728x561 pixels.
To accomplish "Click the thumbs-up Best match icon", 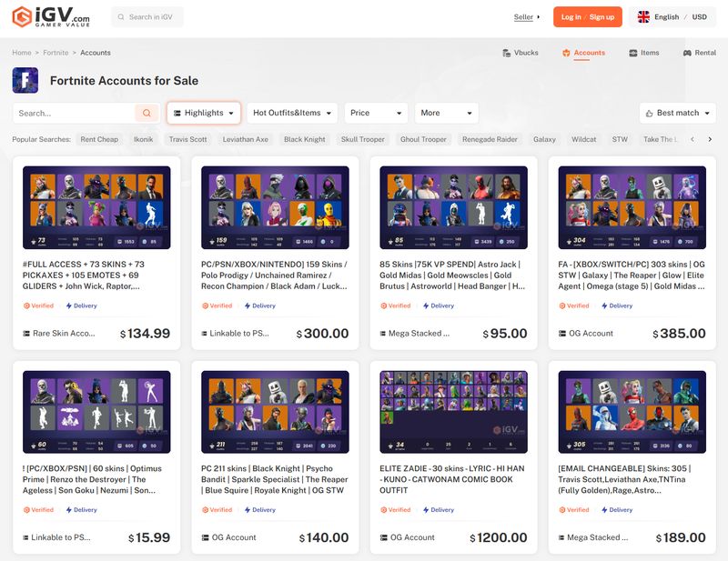I will click(649, 114).
